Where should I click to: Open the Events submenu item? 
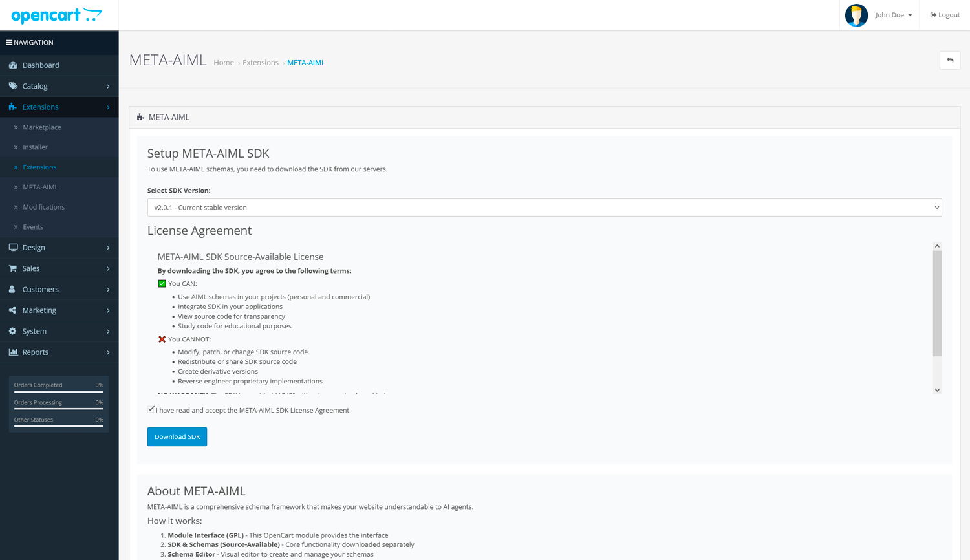[59, 227]
